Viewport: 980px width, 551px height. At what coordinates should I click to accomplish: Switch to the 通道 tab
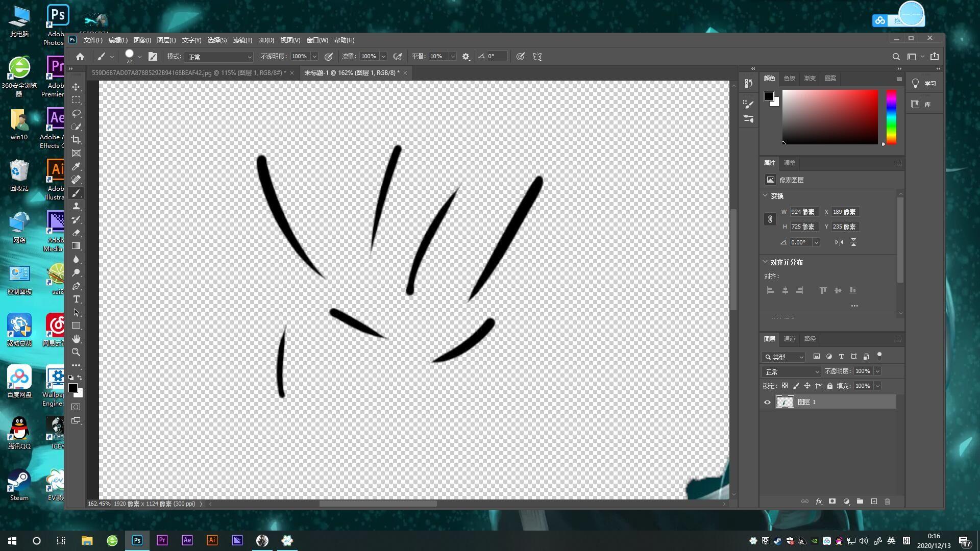tap(789, 339)
